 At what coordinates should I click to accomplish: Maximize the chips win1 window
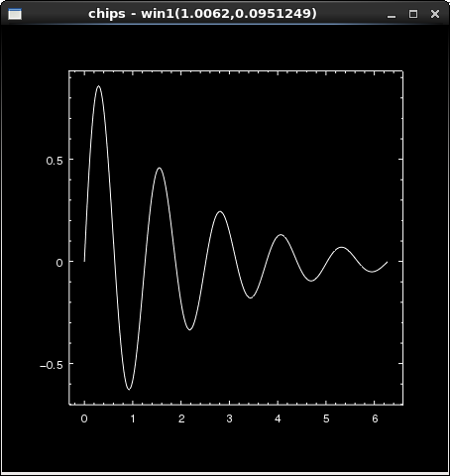pyautogui.click(x=413, y=14)
